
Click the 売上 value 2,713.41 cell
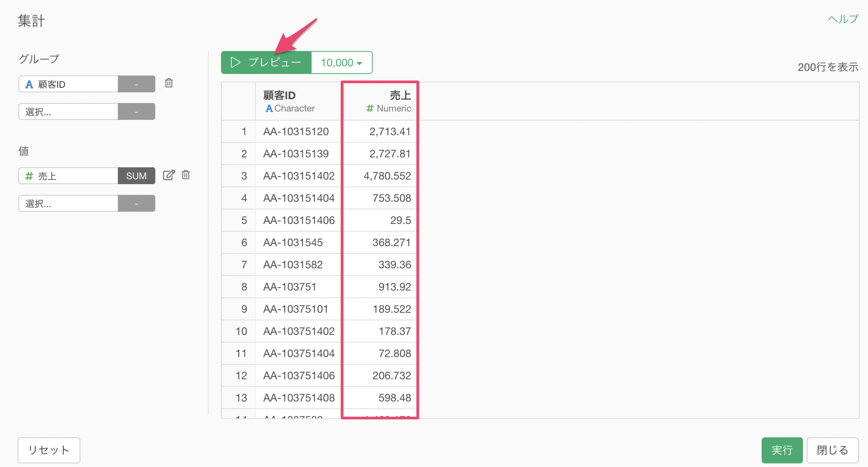click(x=389, y=132)
